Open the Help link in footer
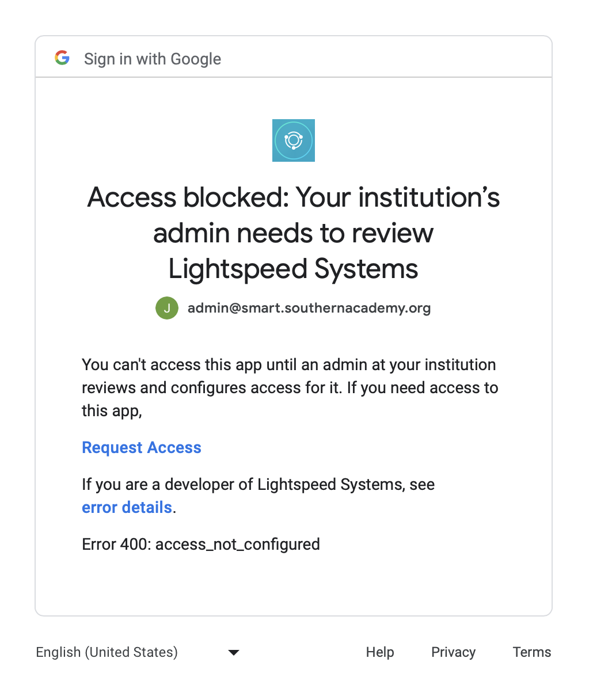This screenshot has height=700, width=593. (x=380, y=652)
